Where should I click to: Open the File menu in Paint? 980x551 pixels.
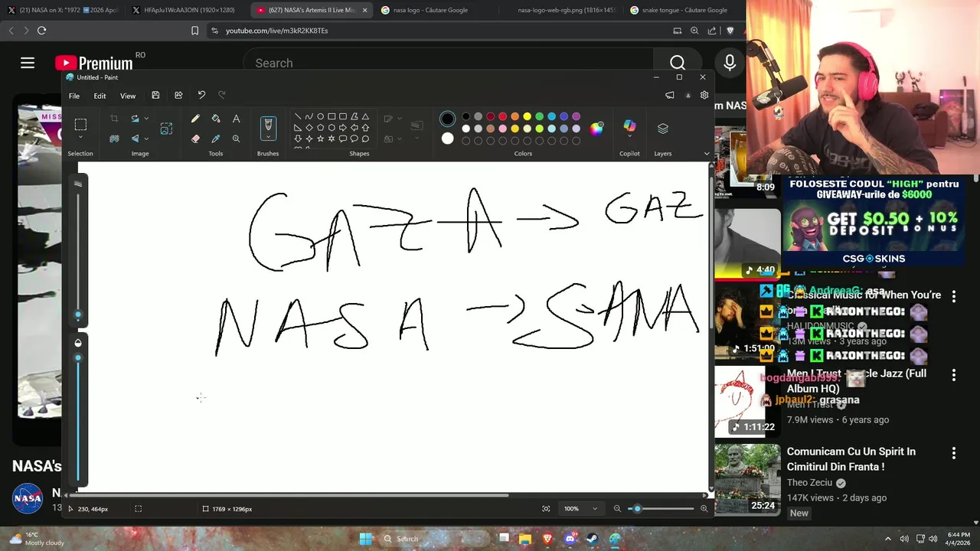coord(74,96)
